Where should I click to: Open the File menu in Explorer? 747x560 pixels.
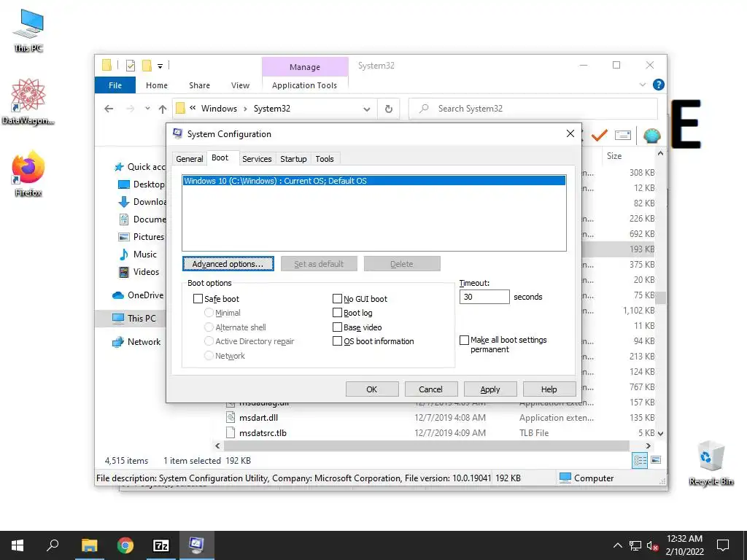tap(115, 85)
